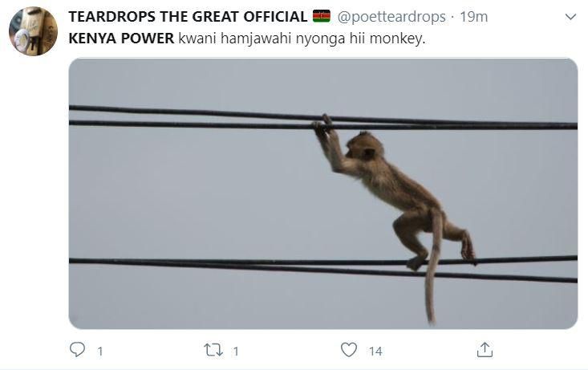Click the Kenya flag emoji beside the name
The image size is (588, 370).
tap(321, 16)
